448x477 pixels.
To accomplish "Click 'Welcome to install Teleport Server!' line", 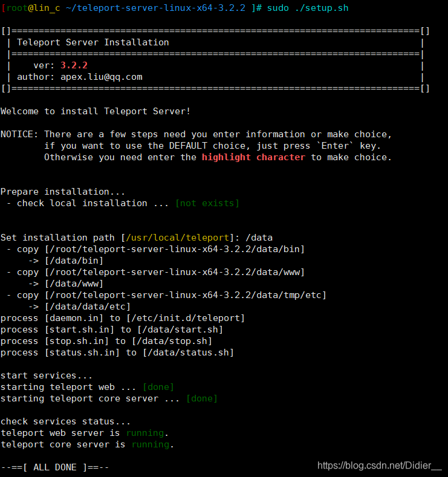I will pyautogui.click(x=96, y=111).
